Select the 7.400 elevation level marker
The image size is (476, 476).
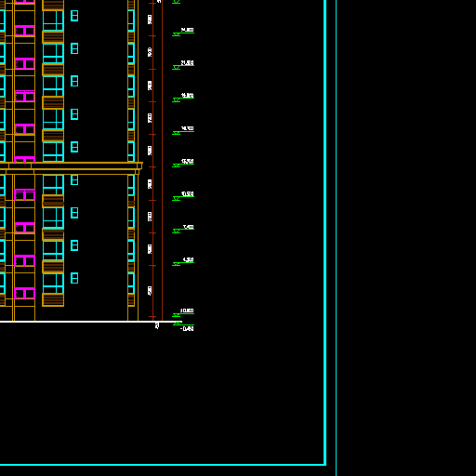(x=183, y=229)
